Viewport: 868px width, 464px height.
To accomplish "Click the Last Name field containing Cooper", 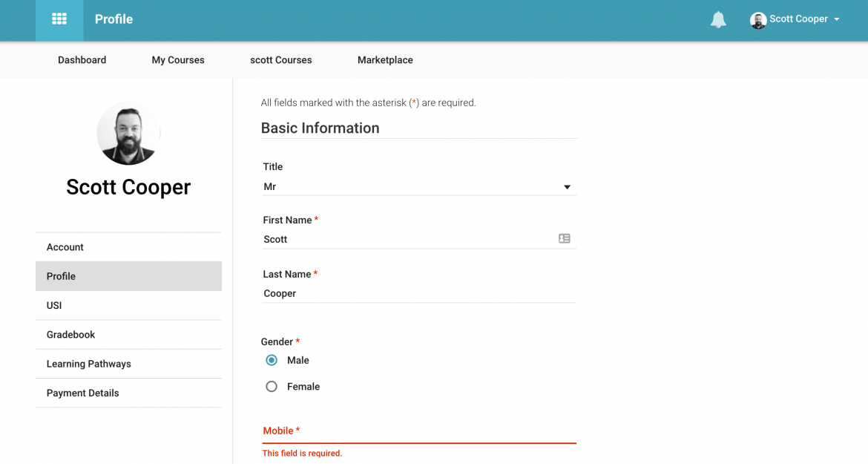I will pos(418,293).
